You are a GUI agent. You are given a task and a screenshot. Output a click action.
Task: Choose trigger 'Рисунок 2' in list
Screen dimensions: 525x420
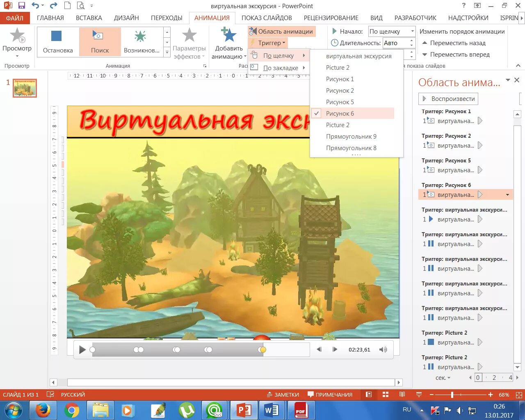(x=340, y=91)
